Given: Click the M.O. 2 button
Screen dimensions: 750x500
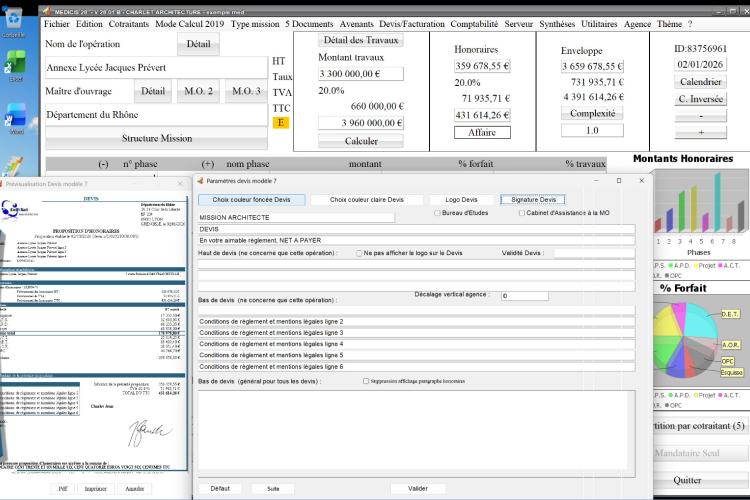Looking at the screenshot, I should (x=199, y=91).
